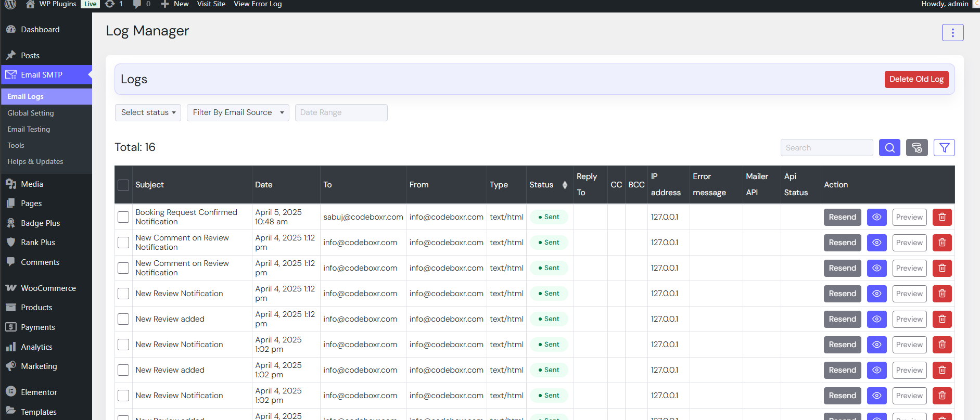Open the Select status dropdown
The height and width of the screenshot is (420, 980).
(x=148, y=112)
